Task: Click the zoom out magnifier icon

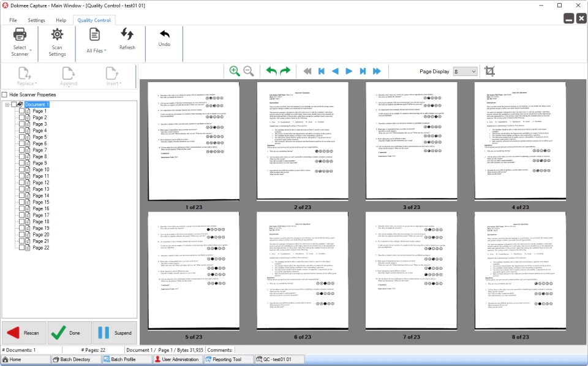Action: (249, 71)
